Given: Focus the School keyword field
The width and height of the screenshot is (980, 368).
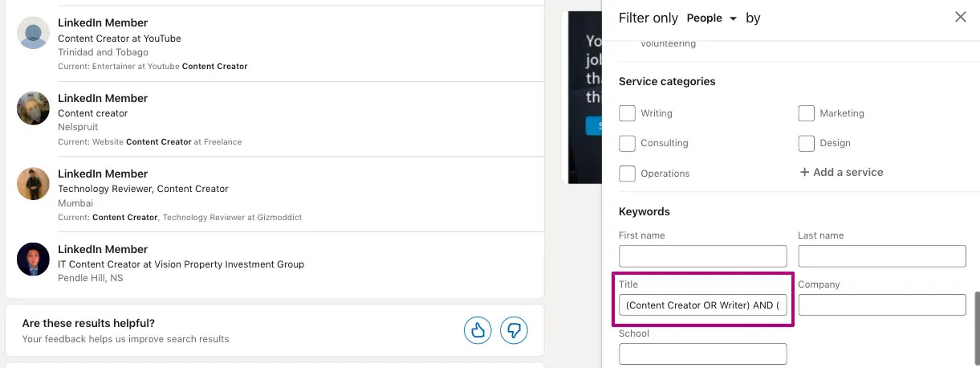Looking at the screenshot, I should (703, 354).
